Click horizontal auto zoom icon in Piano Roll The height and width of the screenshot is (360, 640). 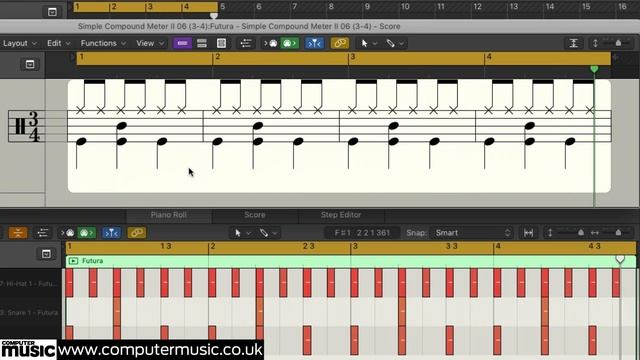tap(529, 233)
